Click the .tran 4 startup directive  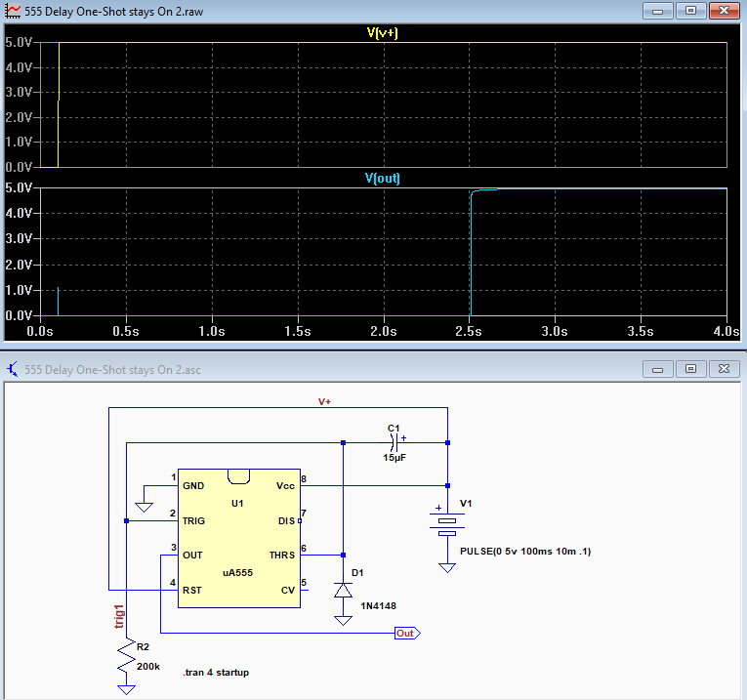216,673
